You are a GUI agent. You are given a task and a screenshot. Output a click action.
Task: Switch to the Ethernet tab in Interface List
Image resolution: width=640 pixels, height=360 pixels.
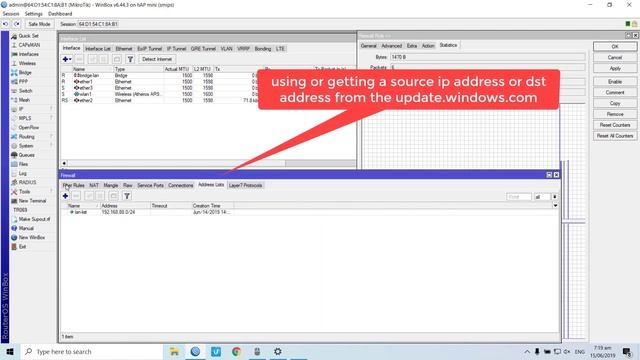click(124, 49)
